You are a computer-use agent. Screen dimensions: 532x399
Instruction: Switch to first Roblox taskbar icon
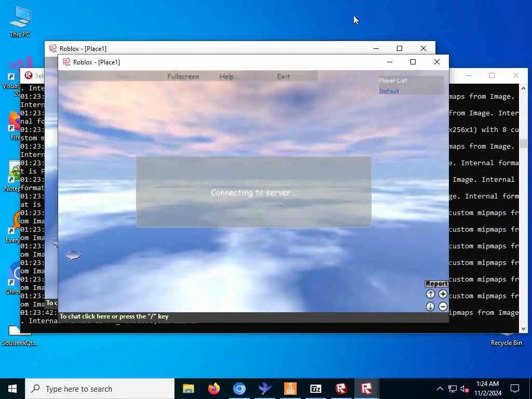point(341,389)
